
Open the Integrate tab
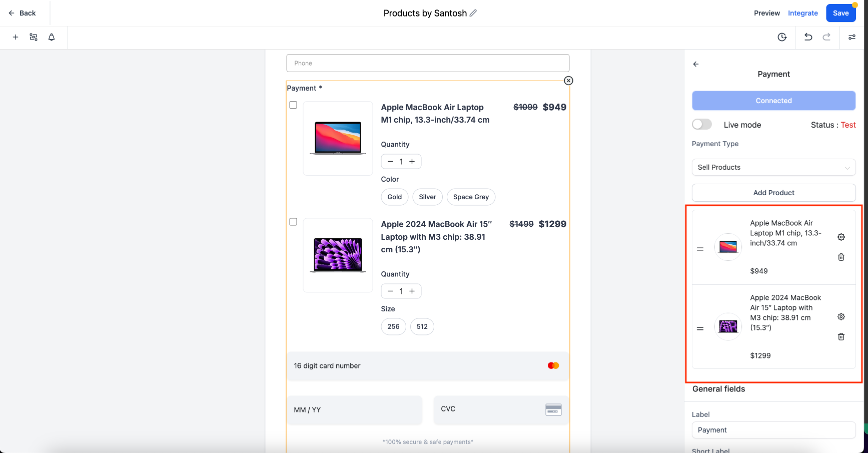pyautogui.click(x=802, y=13)
